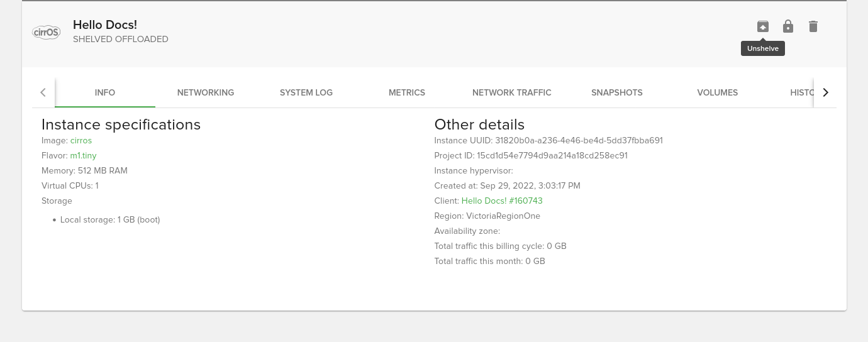Open the System Log tab
The image size is (868, 342).
coord(306,92)
